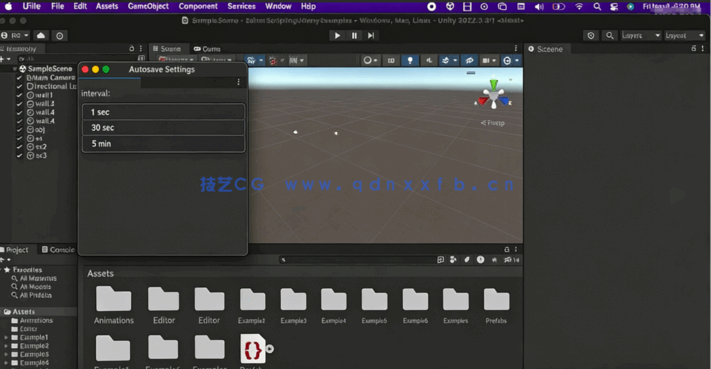Click the green Y axis gizmo cone
The width and height of the screenshot is (711, 369).
[x=493, y=84]
